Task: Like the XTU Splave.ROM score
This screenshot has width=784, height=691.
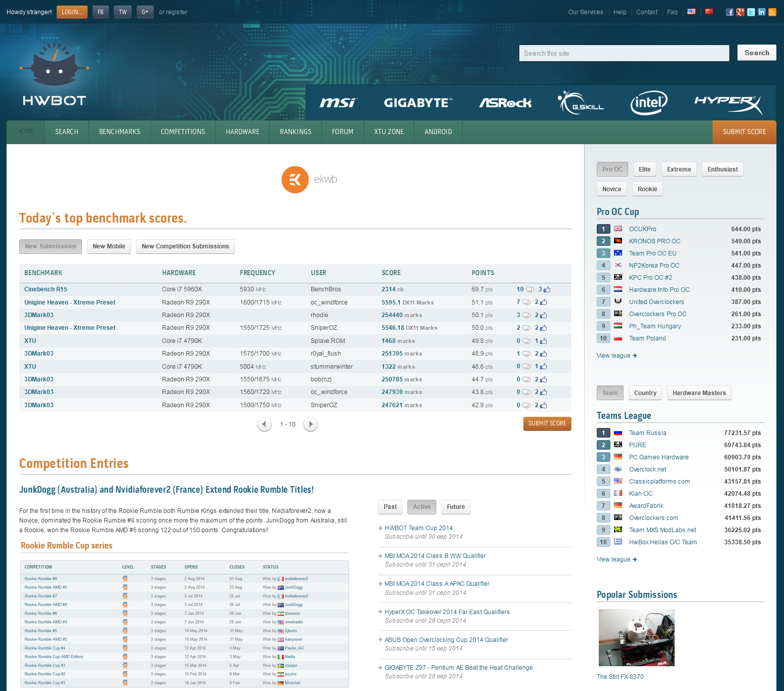Action: click(x=544, y=341)
